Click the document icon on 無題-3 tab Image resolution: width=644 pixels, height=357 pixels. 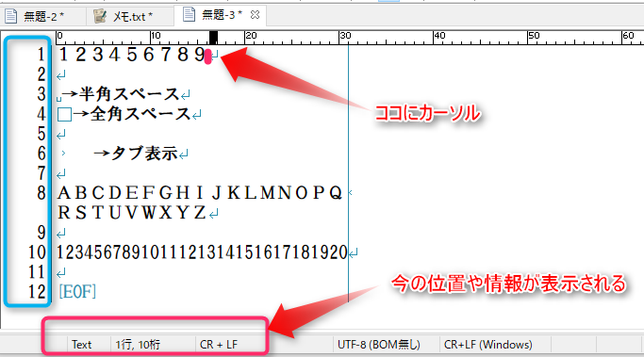(x=189, y=14)
